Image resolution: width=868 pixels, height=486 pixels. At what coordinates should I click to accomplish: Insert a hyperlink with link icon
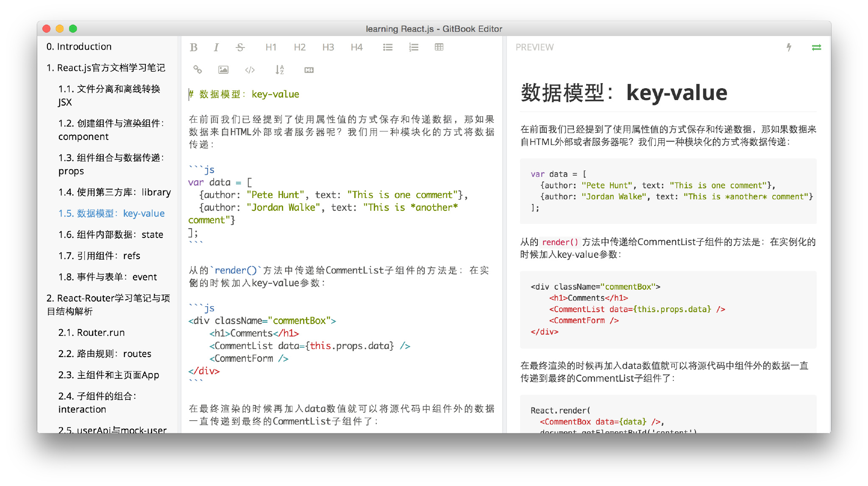click(x=198, y=70)
